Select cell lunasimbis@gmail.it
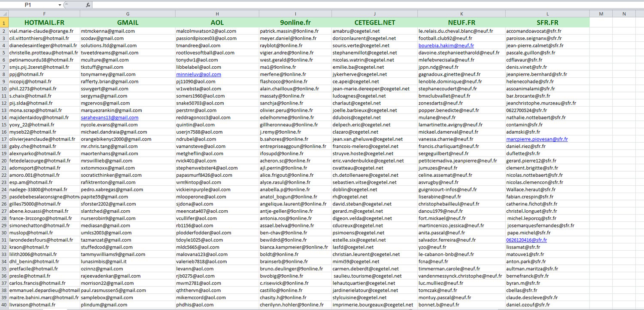Screen dimensions: 644x310 click(128, 261)
